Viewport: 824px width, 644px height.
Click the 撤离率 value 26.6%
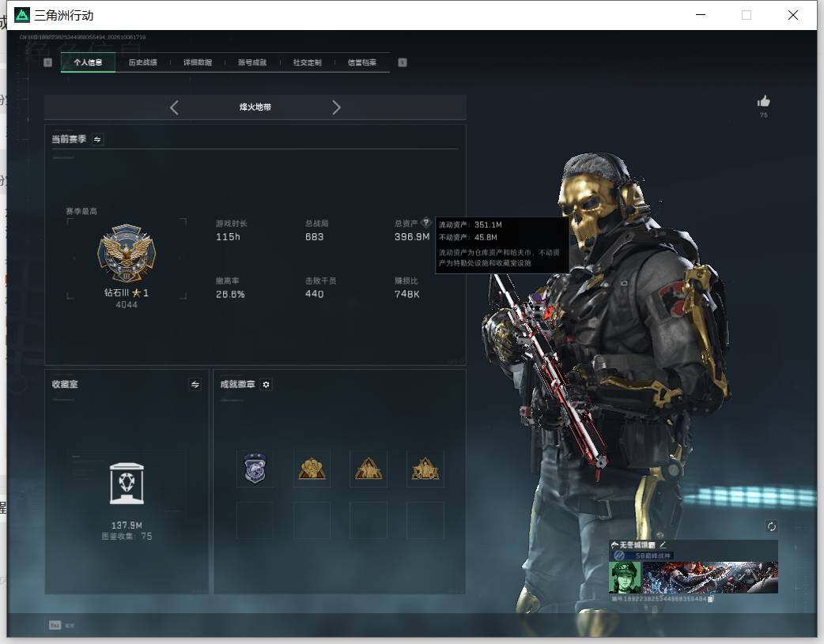[230, 294]
